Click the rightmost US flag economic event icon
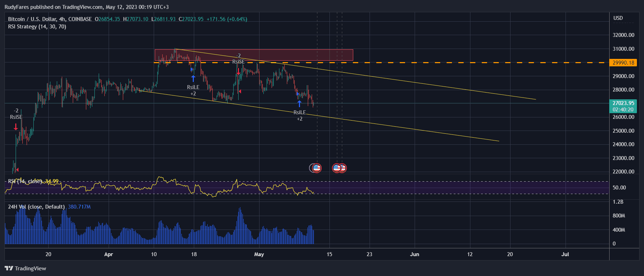Image resolution: width=644 pixels, height=276 pixels. click(x=342, y=168)
